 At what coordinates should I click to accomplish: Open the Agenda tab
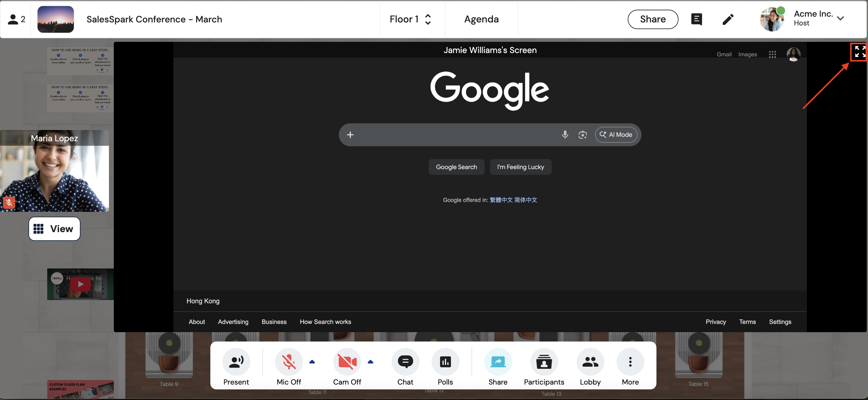click(481, 19)
